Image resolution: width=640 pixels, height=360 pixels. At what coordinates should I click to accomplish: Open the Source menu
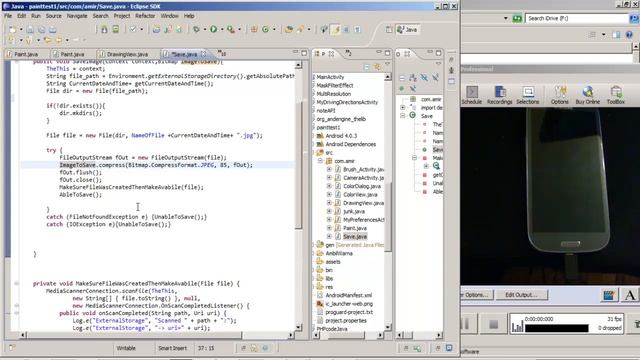[x=53, y=16]
